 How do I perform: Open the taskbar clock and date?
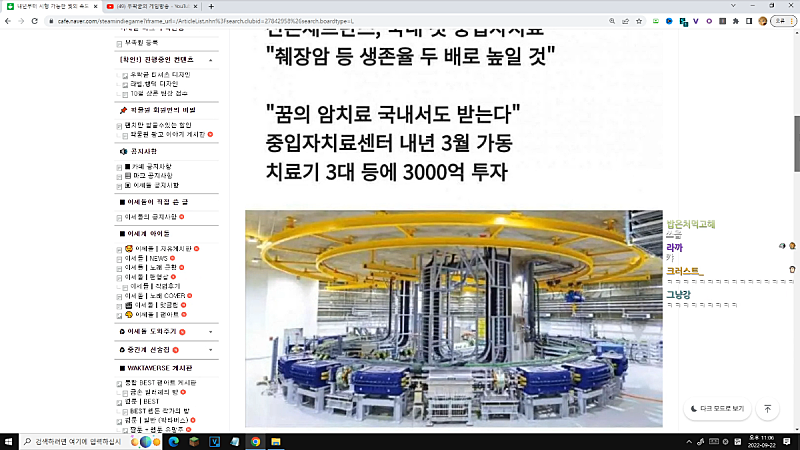[761, 441]
